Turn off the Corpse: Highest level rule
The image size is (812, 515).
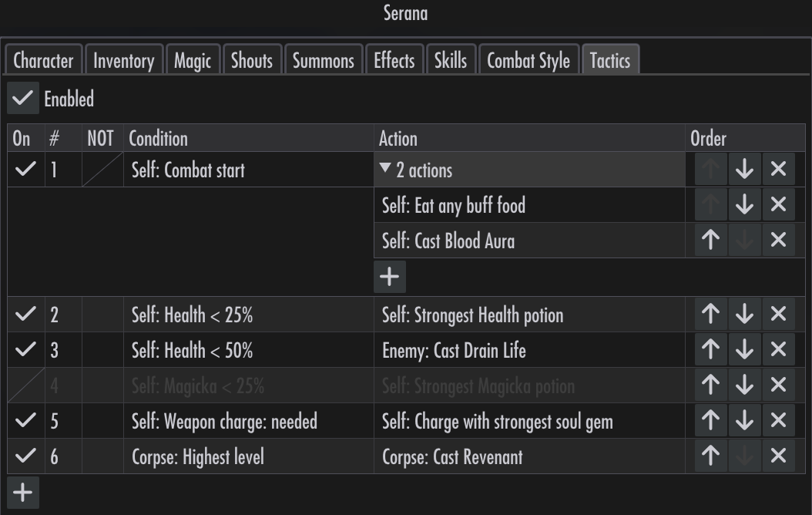[26, 456]
